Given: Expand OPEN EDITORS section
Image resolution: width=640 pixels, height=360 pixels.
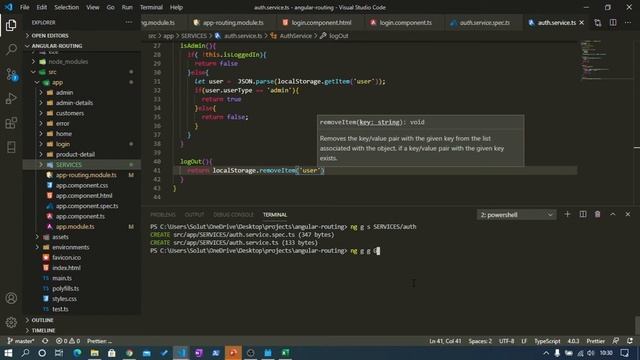Looking at the screenshot, I should [82, 36].
